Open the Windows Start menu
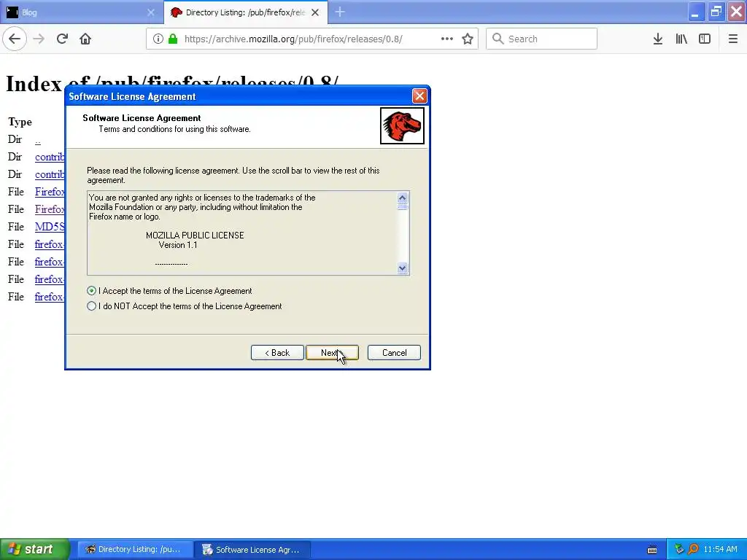This screenshot has width=747, height=560. tap(35, 550)
